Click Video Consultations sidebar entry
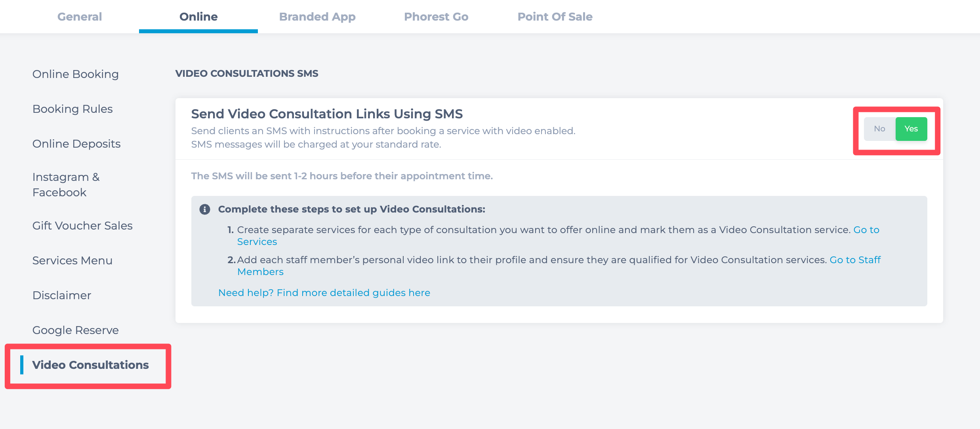This screenshot has width=980, height=429. click(91, 365)
